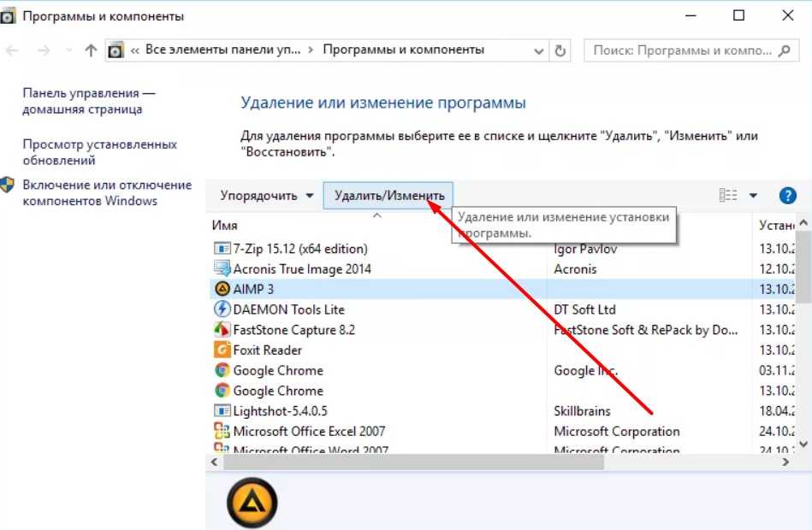Click publisher Acronis cell
This screenshot has width=812, height=530.
(575, 268)
